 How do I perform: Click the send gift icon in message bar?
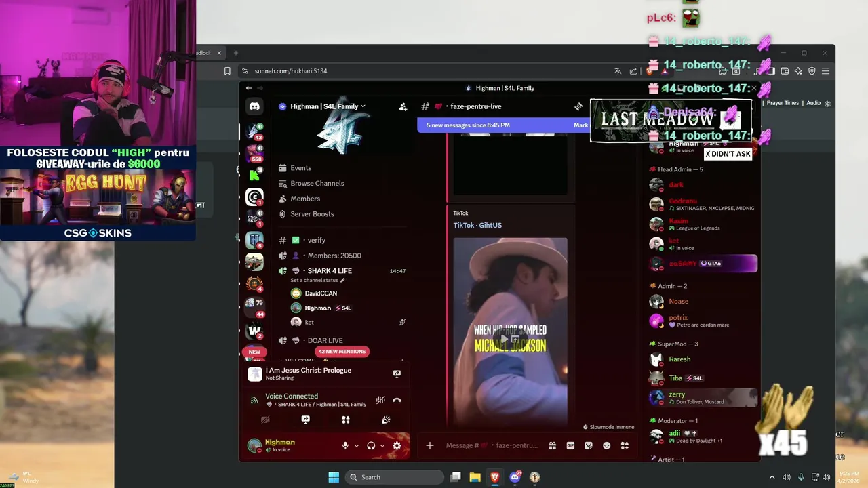pos(553,445)
